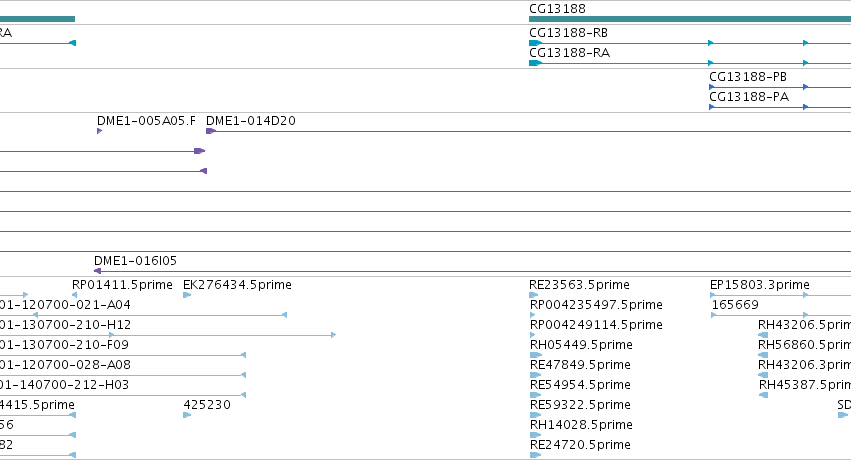Open the RE47849.5prime EST label
Screen dimensions: 851x460
tap(580, 365)
